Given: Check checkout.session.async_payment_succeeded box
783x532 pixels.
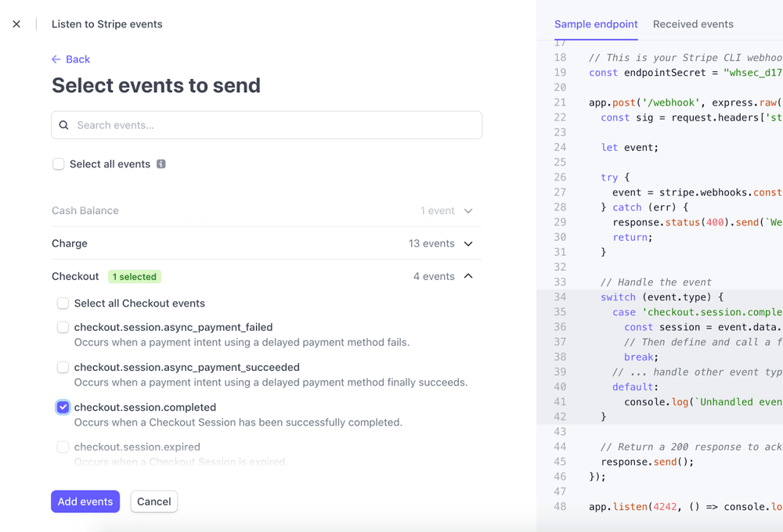Looking at the screenshot, I should click(63, 367).
